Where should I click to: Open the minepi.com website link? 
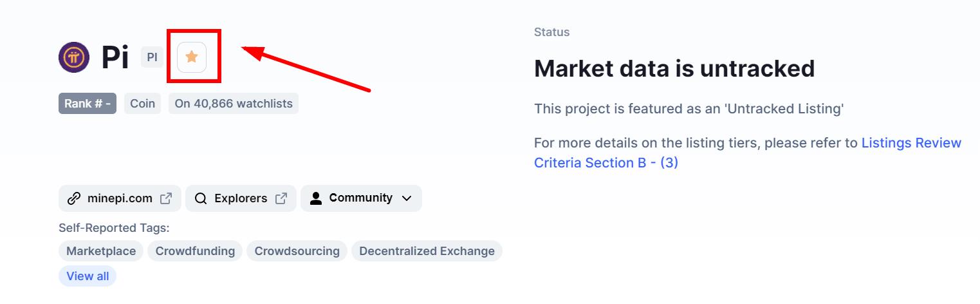coord(120,198)
